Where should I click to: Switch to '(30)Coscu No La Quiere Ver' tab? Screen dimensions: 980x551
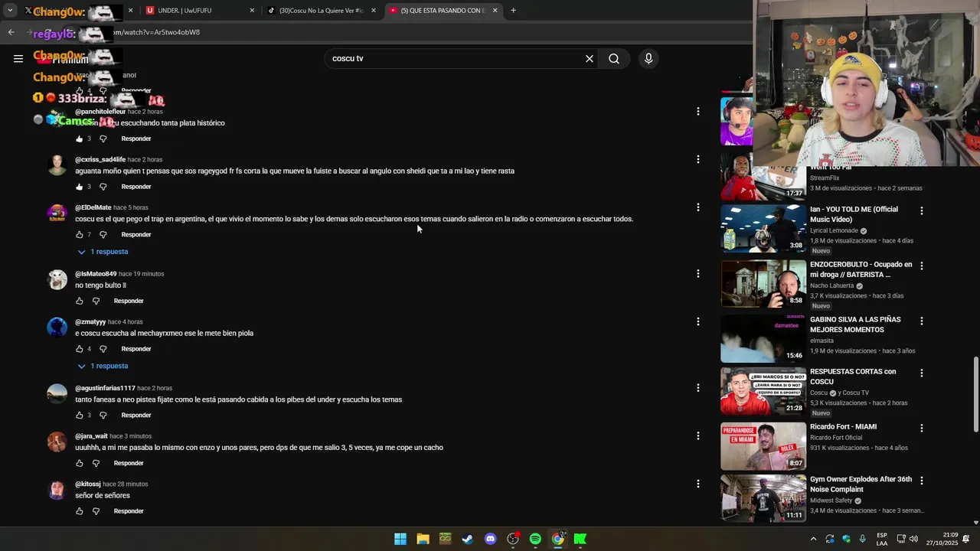click(315, 11)
